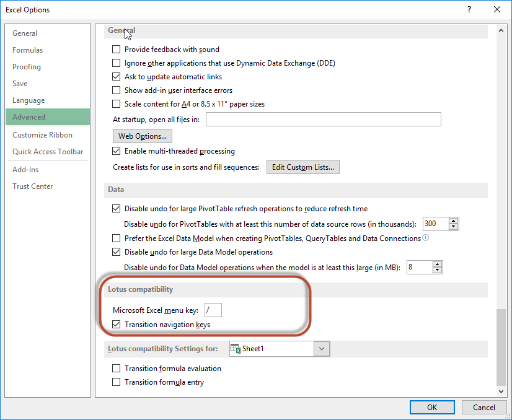
Task: Check Scale content for A4 paper sizes
Action: tap(116, 104)
